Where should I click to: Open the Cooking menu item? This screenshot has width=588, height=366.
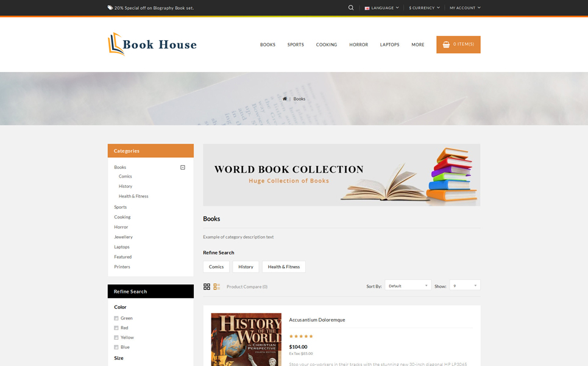[327, 45]
